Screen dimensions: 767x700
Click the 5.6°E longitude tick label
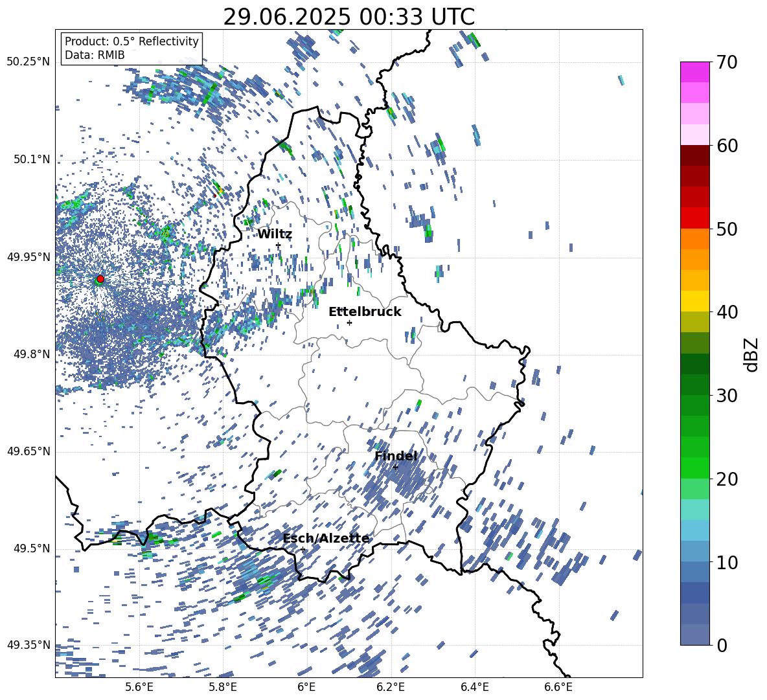(x=139, y=687)
